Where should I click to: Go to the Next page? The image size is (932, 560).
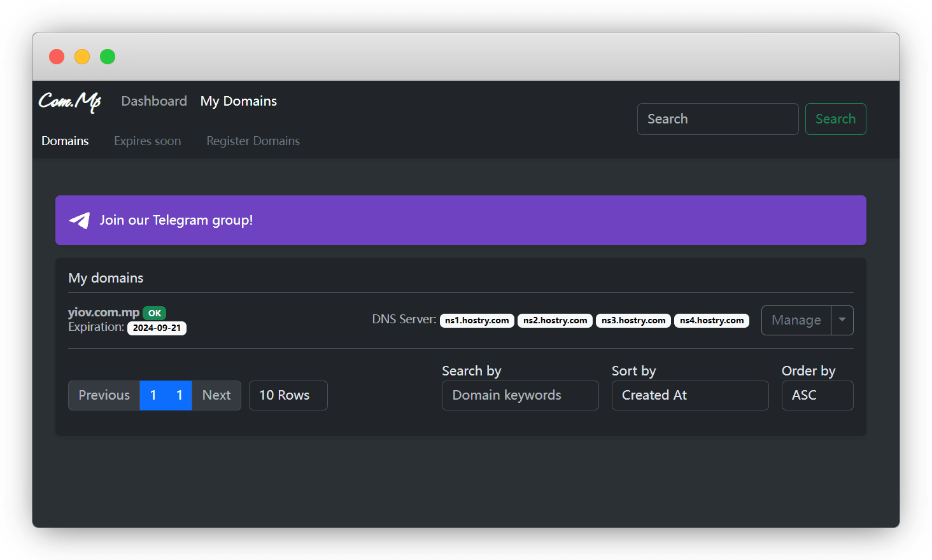coord(216,395)
